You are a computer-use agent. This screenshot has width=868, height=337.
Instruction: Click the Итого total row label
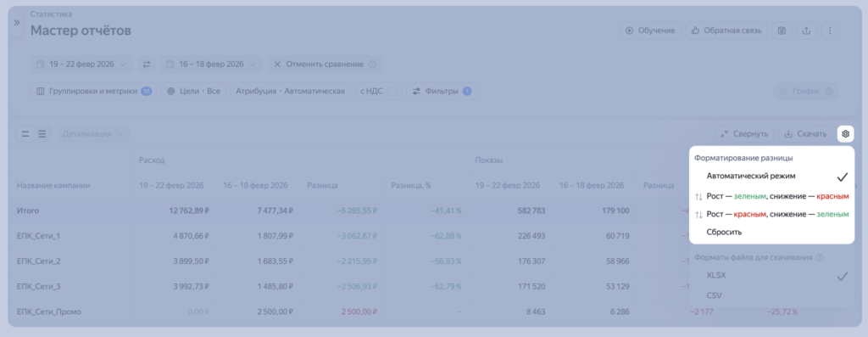(28, 211)
